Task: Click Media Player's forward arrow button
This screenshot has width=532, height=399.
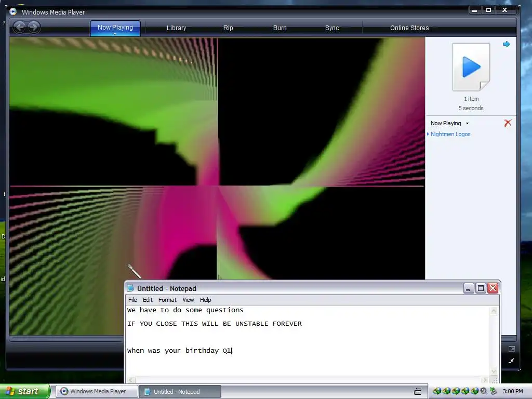Action: 34,27
